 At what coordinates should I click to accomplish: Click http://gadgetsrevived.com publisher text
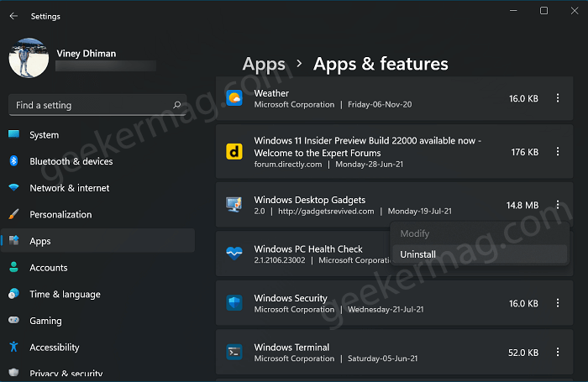tap(326, 211)
